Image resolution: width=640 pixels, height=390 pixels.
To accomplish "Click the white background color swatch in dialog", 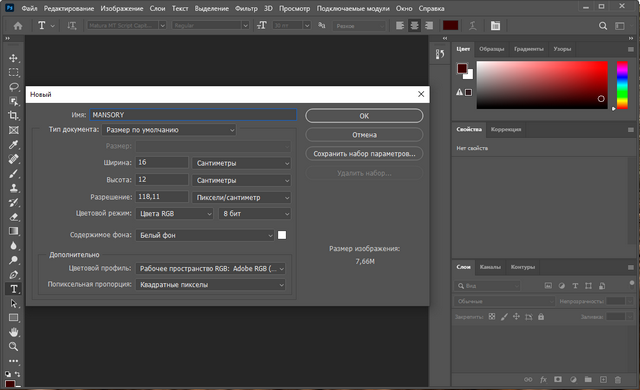I will coord(282,235).
